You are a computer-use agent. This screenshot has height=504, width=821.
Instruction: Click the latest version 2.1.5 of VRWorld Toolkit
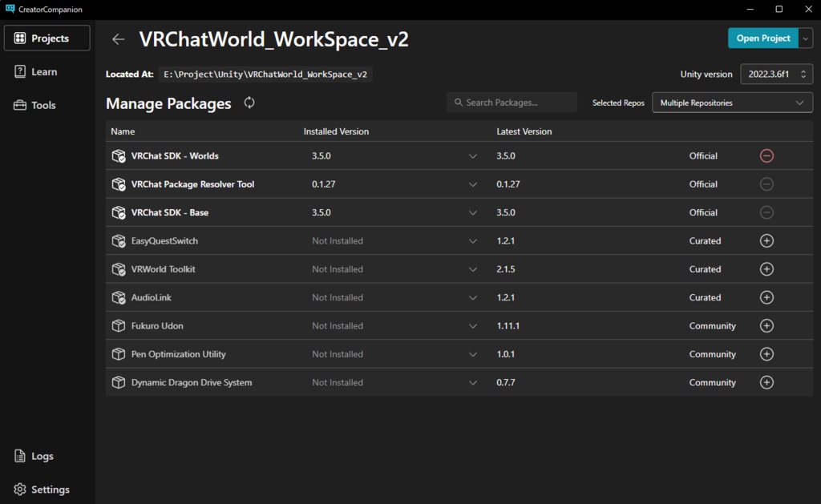[506, 269]
